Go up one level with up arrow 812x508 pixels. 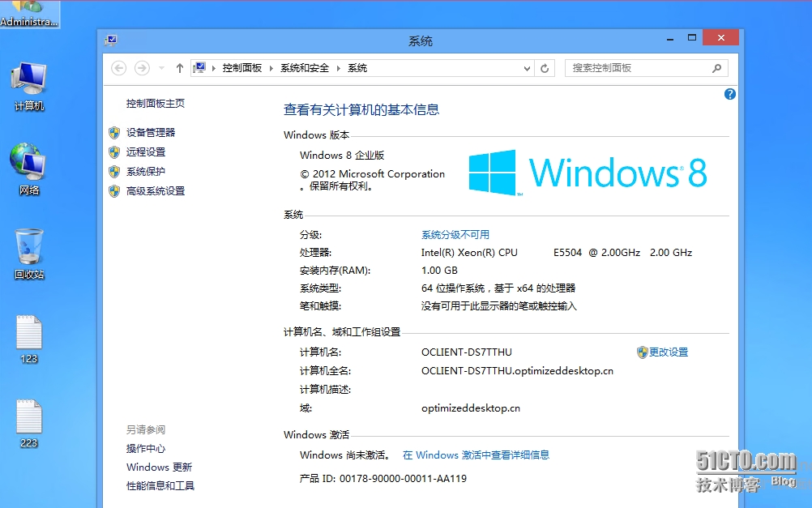[x=179, y=68]
